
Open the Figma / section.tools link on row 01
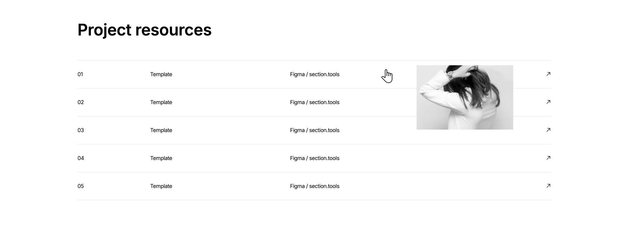(315, 74)
